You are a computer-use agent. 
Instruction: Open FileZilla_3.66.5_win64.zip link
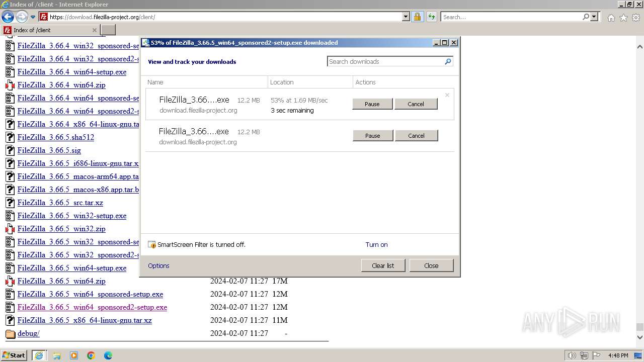click(61, 281)
